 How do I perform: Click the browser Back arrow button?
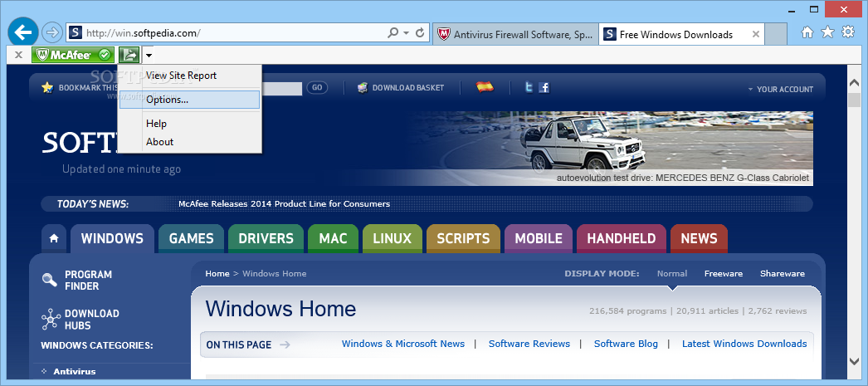point(22,32)
